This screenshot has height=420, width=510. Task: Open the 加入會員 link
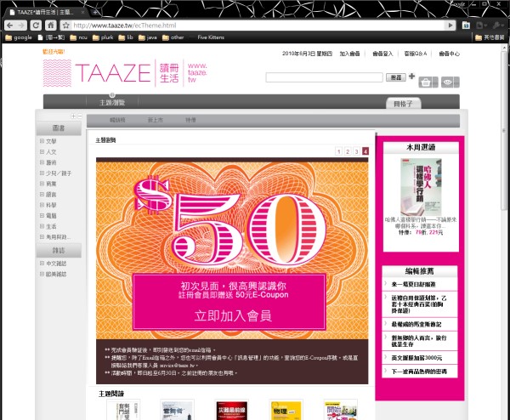[x=349, y=54]
